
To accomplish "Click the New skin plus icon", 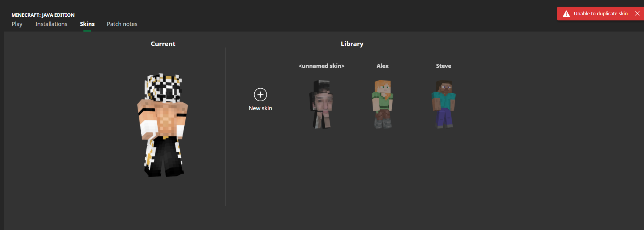I will [260, 95].
